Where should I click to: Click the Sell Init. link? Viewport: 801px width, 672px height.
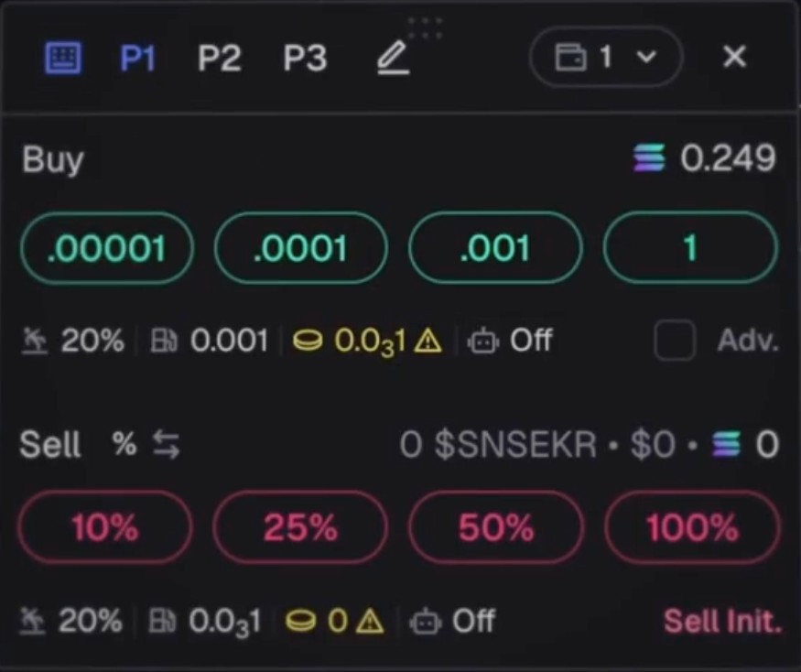(x=722, y=622)
